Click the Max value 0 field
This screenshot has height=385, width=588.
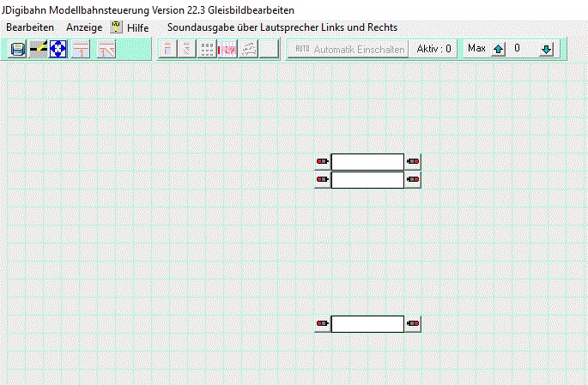click(x=517, y=48)
